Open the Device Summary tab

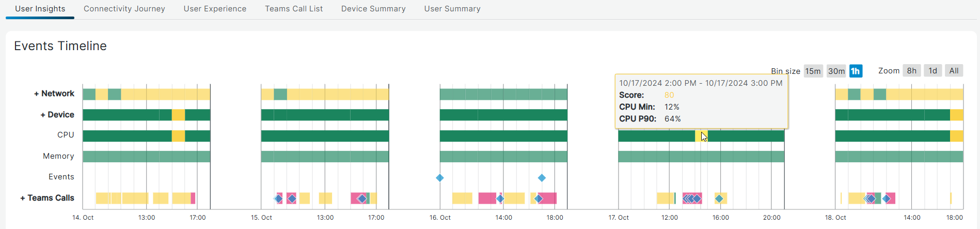tap(373, 9)
